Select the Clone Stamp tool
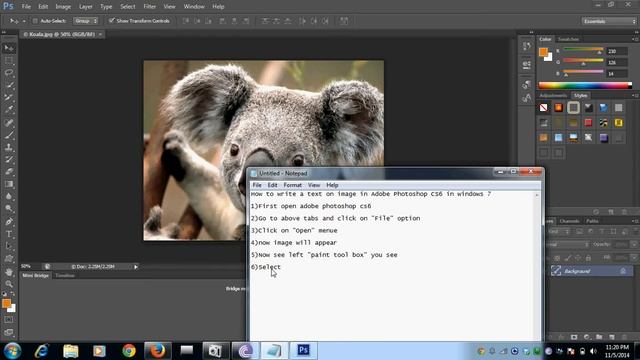The image size is (640, 360). (x=9, y=147)
